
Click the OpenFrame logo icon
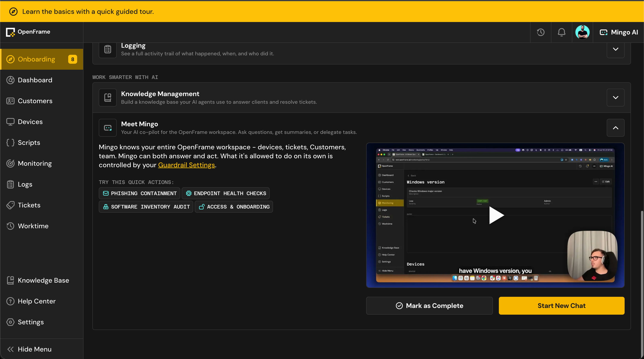11,32
